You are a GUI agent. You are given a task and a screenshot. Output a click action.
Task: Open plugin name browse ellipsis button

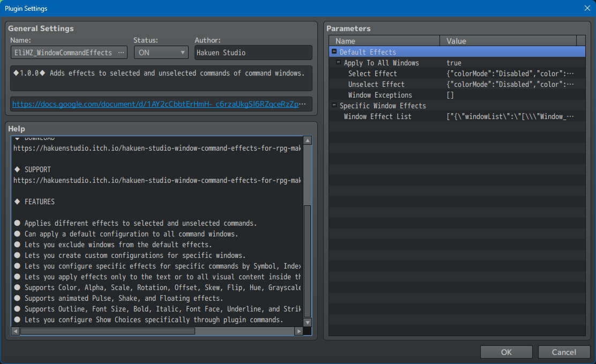pos(121,53)
